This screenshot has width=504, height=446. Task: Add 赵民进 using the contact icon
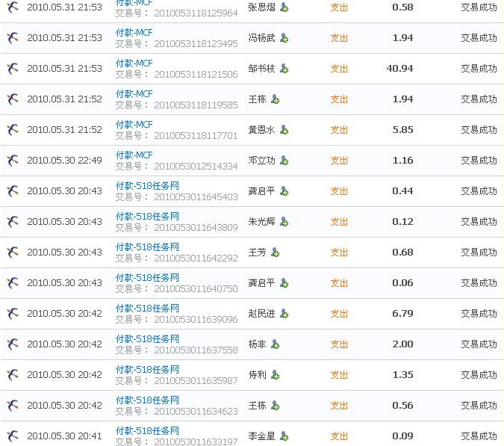click(x=284, y=314)
